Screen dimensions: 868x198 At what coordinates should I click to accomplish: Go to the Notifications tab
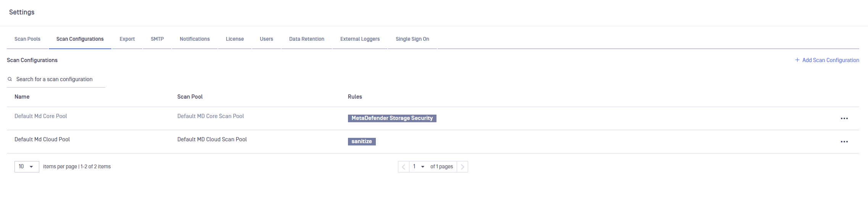click(195, 39)
